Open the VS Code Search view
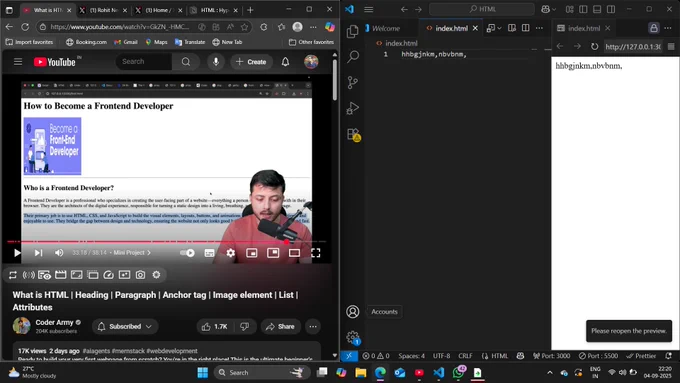The width and height of the screenshot is (680, 383). [x=353, y=56]
